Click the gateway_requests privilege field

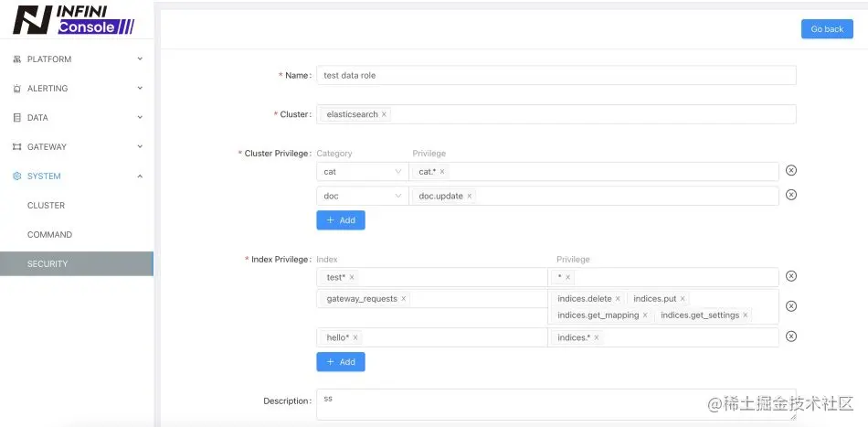pyautogui.click(x=663, y=306)
